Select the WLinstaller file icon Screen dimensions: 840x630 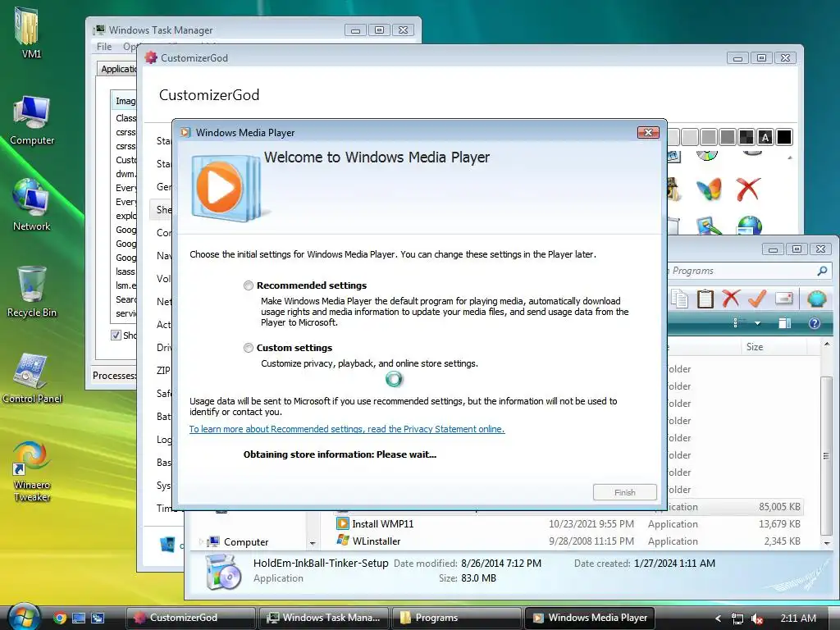point(343,540)
